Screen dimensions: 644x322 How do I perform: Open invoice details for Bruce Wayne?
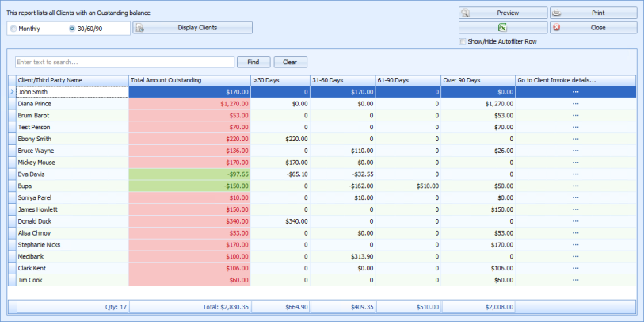point(575,151)
